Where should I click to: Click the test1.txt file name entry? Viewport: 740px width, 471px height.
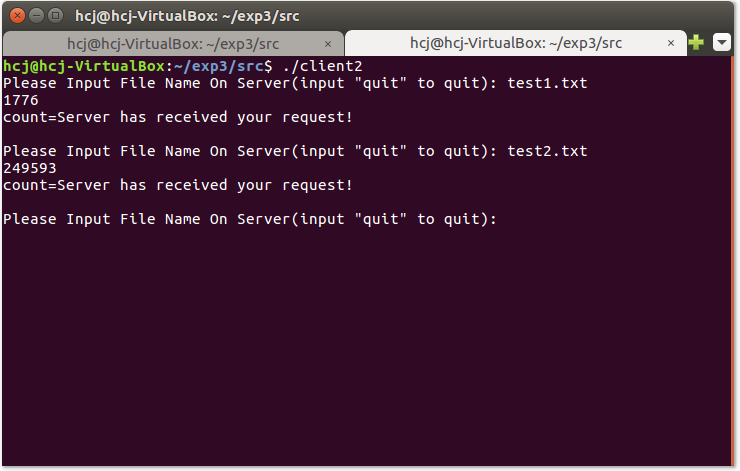coord(547,83)
